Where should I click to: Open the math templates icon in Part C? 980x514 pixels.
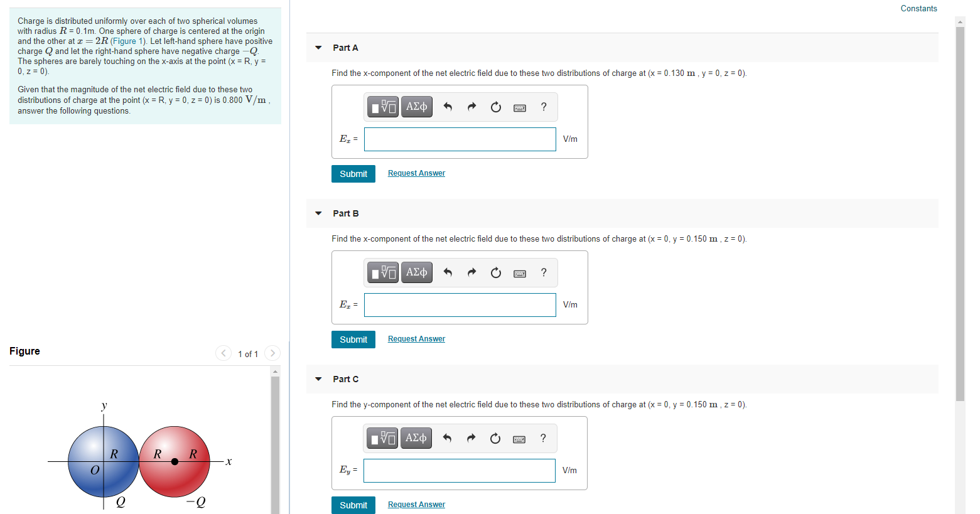click(382, 438)
